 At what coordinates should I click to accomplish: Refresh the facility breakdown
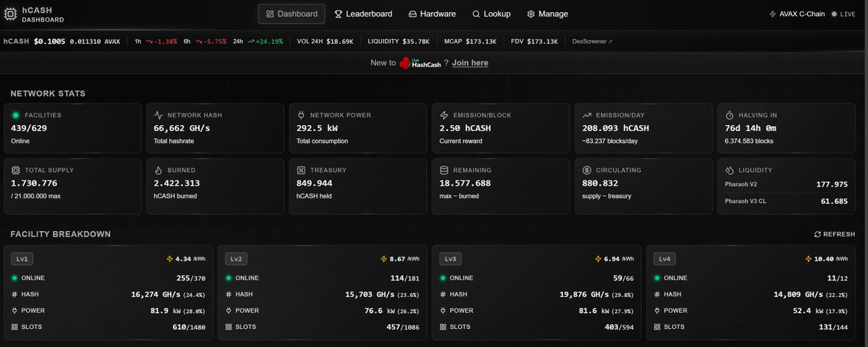tap(834, 234)
